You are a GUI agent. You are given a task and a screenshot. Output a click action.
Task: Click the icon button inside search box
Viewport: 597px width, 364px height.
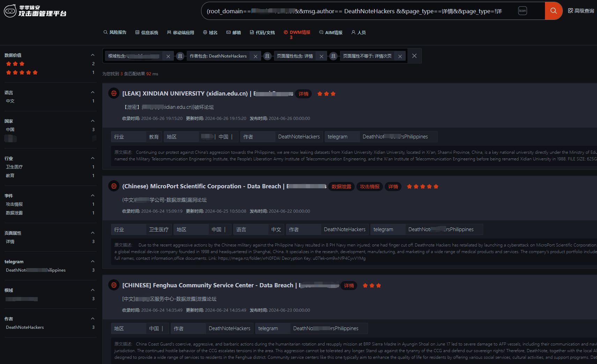[522, 11]
